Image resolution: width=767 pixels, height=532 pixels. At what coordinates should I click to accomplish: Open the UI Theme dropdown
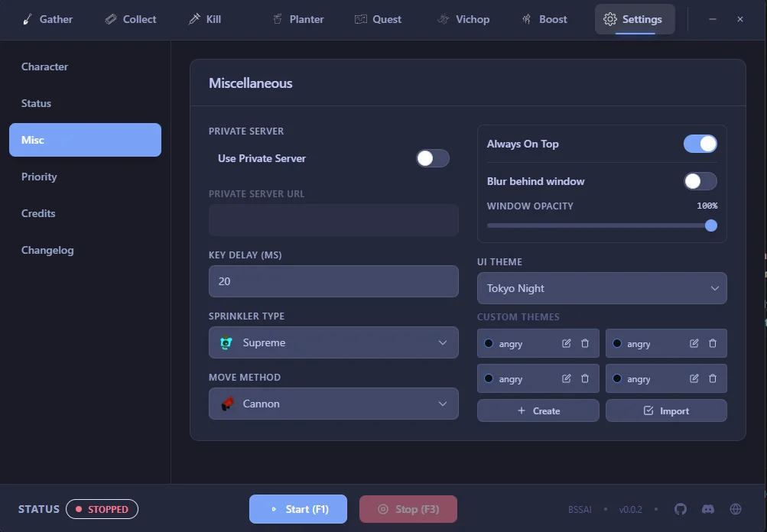tap(601, 288)
